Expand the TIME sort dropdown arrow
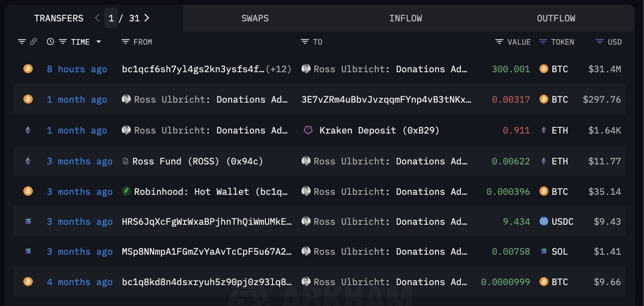The width and height of the screenshot is (644, 306). (98, 42)
